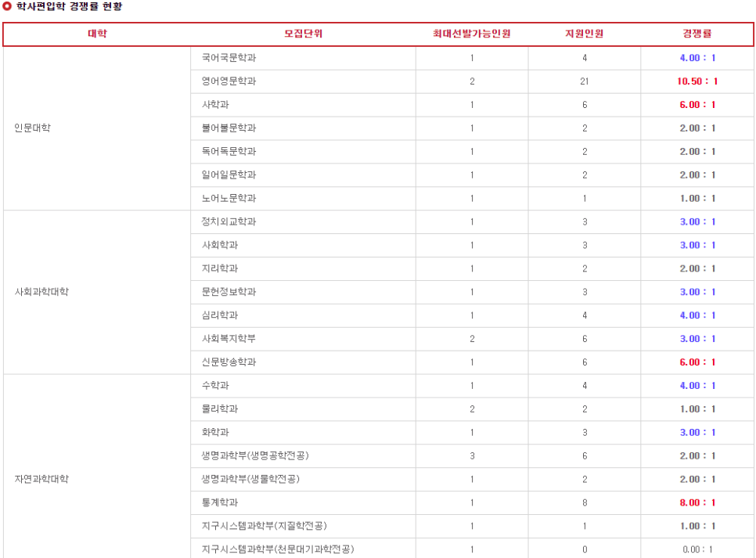Click the 물리학과 row name
This screenshot has height=558, width=756.
click(x=220, y=409)
